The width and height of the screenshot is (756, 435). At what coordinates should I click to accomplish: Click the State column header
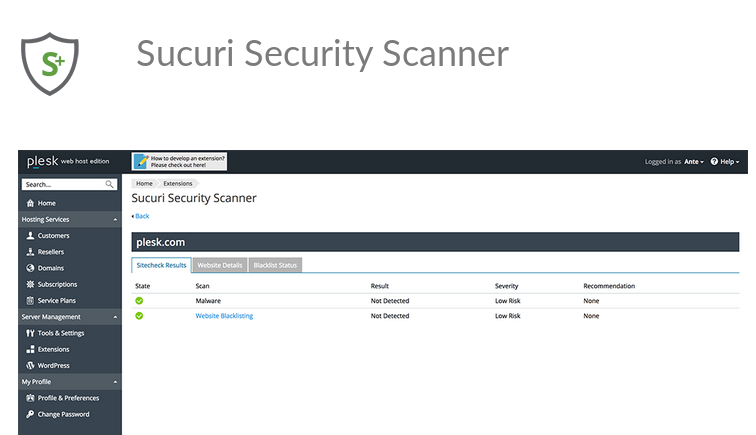[143, 285]
